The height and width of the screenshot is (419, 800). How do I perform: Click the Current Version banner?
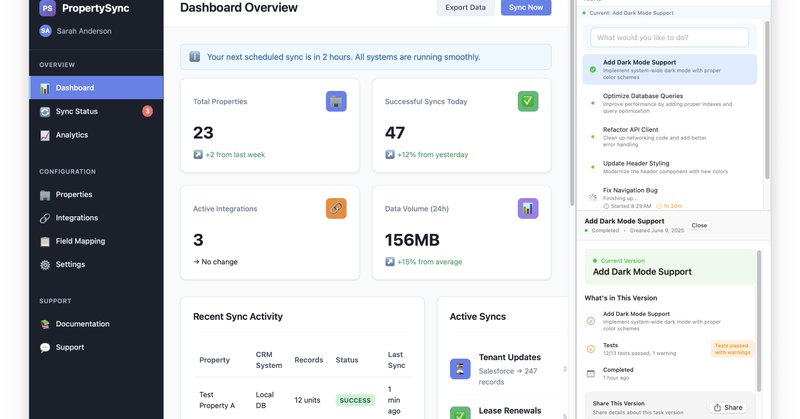coord(669,267)
